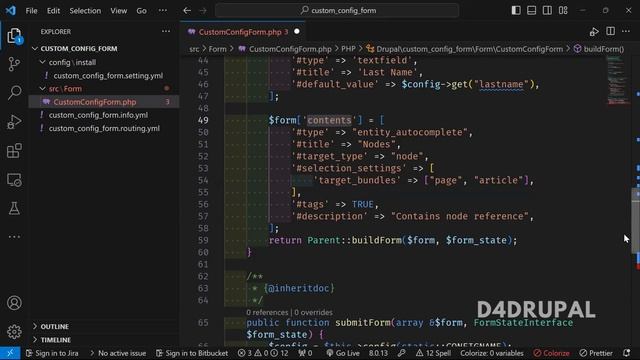Image resolution: width=640 pixels, height=360 pixels.
Task: Open the Testing flask view
Action: click(x=14, y=208)
